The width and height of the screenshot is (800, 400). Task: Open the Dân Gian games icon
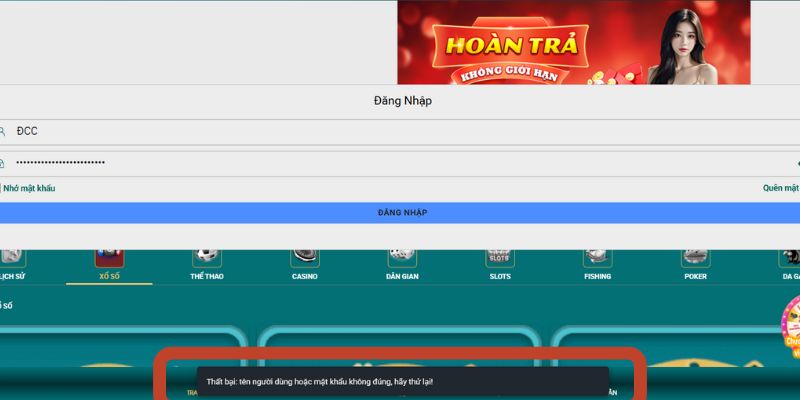pyautogui.click(x=402, y=258)
